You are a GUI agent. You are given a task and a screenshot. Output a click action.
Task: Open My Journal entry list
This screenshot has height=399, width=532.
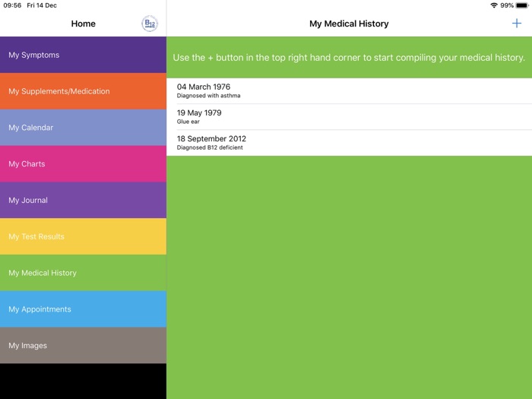[83, 200]
